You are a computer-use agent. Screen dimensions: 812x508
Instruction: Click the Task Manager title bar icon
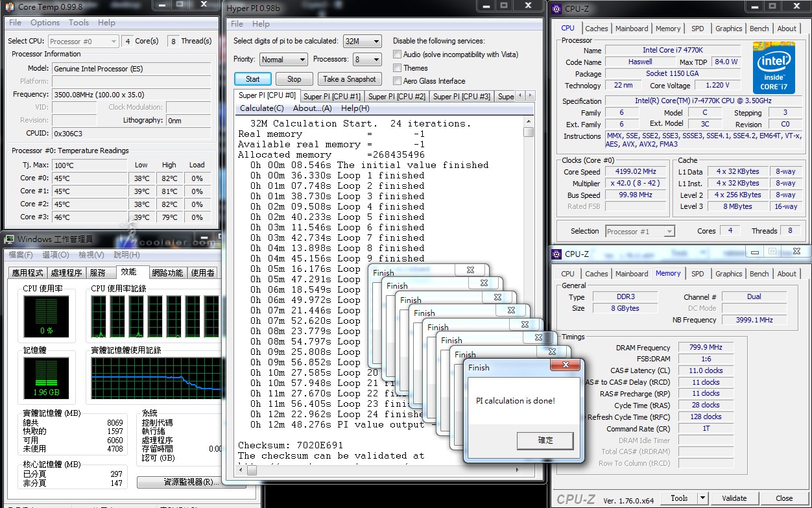9,239
